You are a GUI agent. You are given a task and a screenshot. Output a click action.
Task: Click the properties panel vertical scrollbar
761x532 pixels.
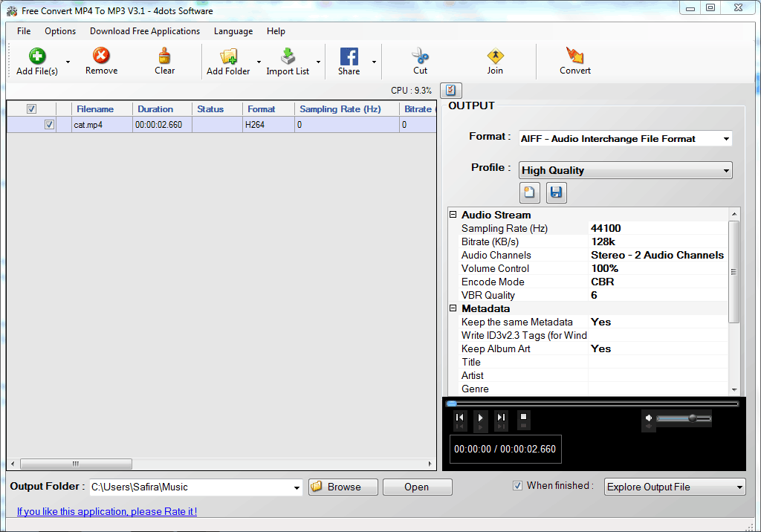pos(734,272)
